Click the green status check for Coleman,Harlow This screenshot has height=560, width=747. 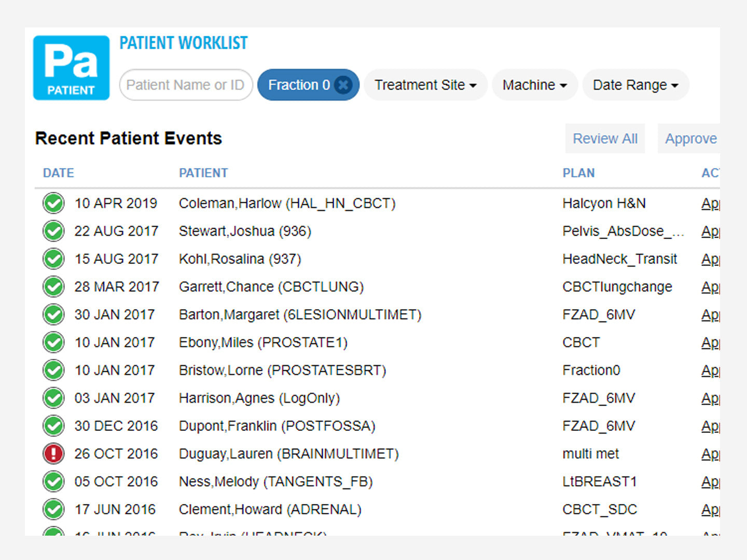pyautogui.click(x=53, y=203)
